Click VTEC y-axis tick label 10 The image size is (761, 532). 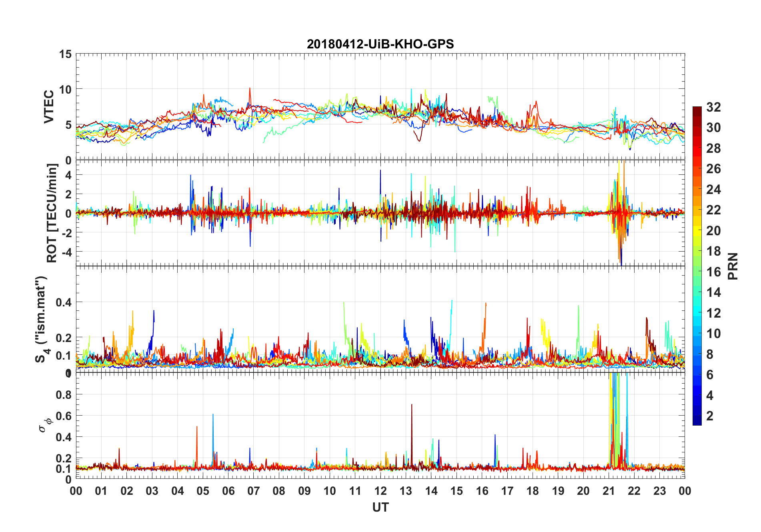tap(66, 89)
